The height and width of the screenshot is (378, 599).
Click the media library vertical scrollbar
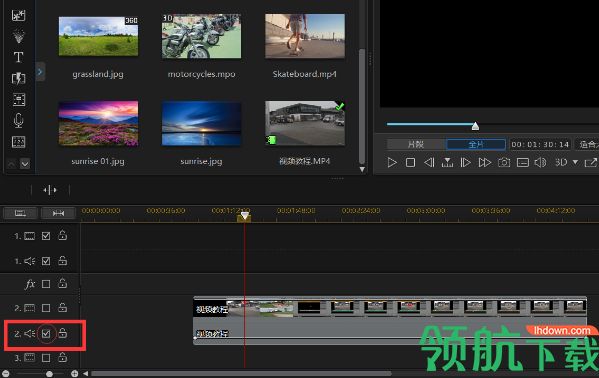pyautogui.click(x=362, y=106)
